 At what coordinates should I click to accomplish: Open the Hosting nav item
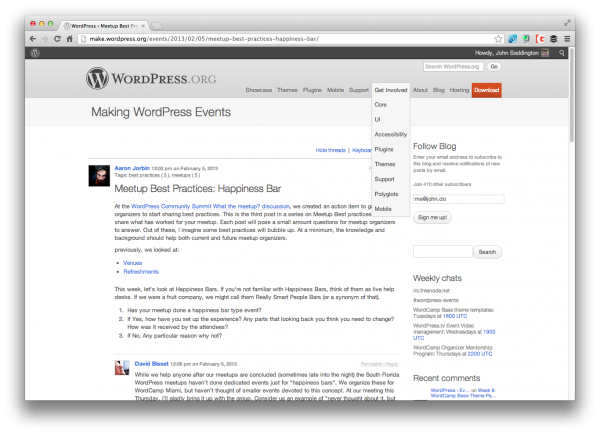coord(459,90)
